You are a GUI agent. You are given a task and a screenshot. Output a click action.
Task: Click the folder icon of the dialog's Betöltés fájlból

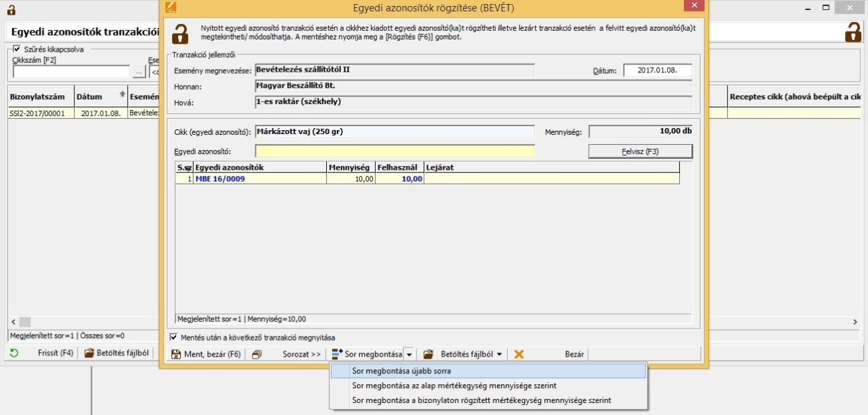tap(429, 354)
